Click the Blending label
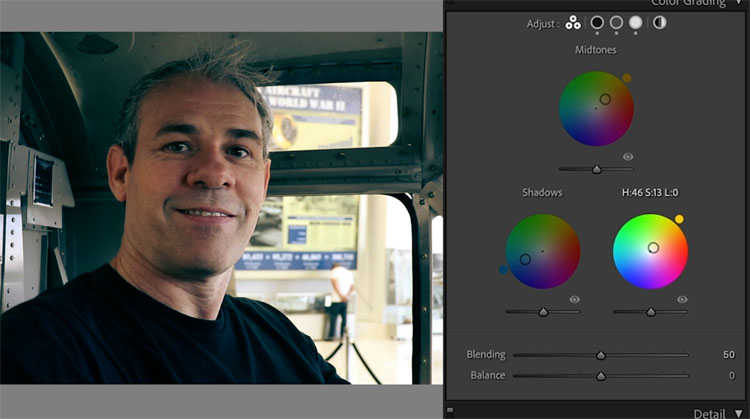750x419 pixels. pos(486,355)
